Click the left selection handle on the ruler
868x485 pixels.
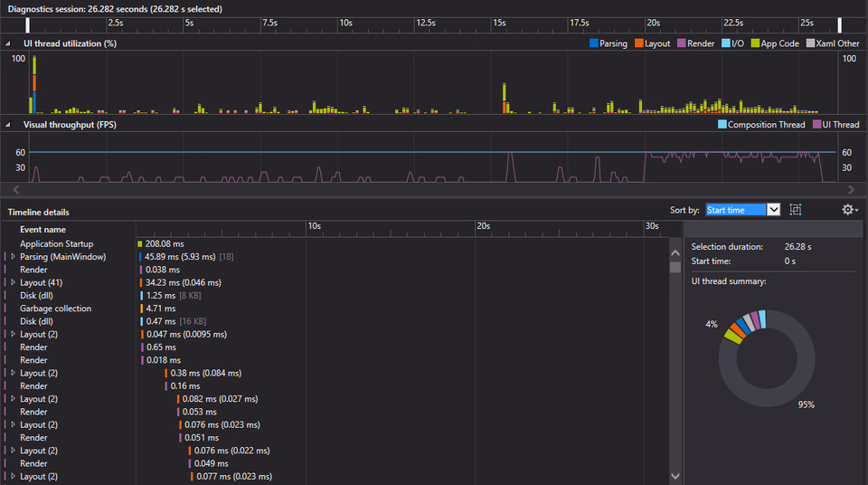(x=28, y=25)
